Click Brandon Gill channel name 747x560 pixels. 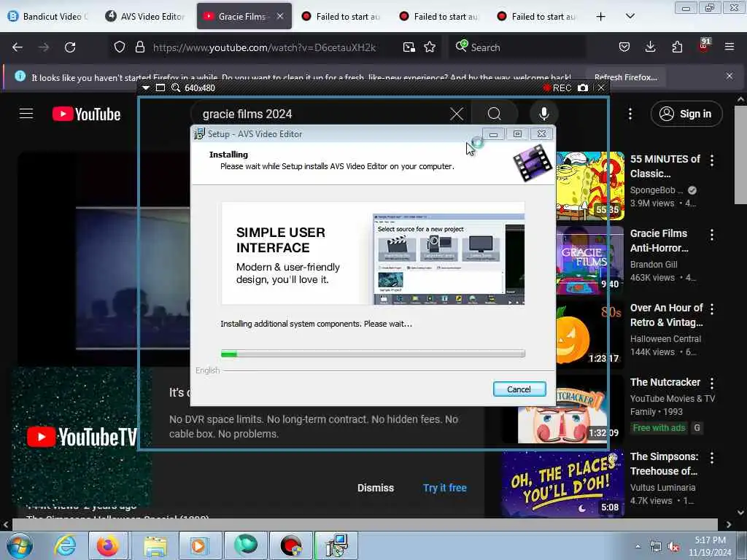(x=654, y=264)
